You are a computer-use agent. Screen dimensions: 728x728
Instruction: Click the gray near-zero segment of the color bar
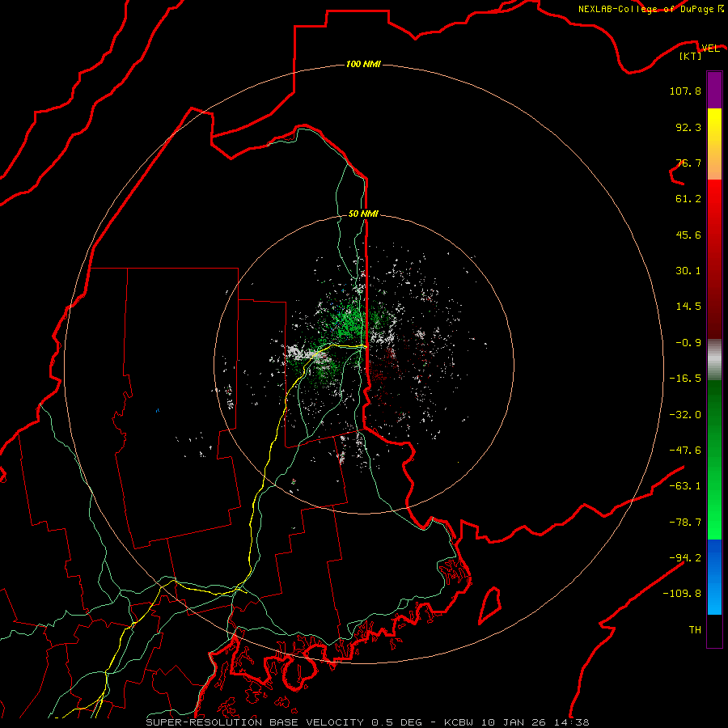(714, 359)
